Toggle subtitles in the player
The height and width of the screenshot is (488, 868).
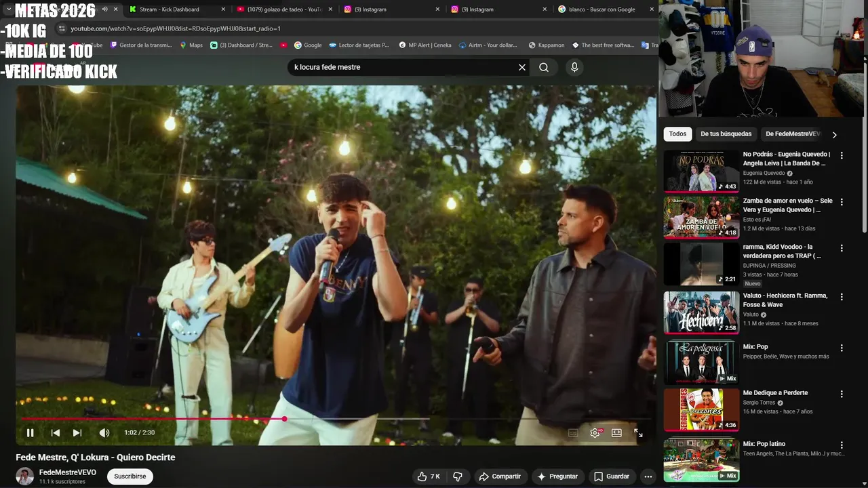point(573,432)
